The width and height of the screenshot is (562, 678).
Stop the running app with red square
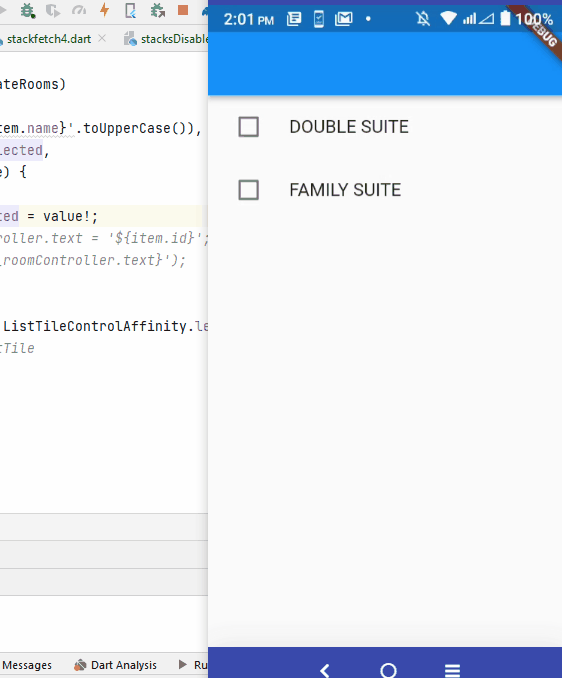pos(183,10)
